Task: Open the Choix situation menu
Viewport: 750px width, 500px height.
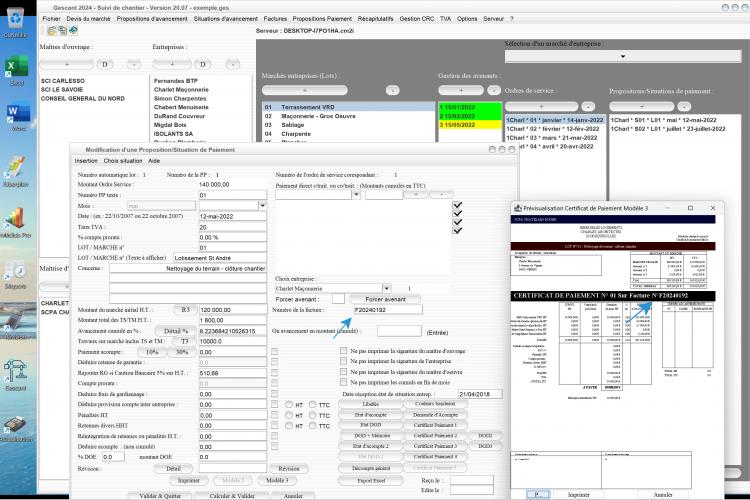Action: point(123,161)
